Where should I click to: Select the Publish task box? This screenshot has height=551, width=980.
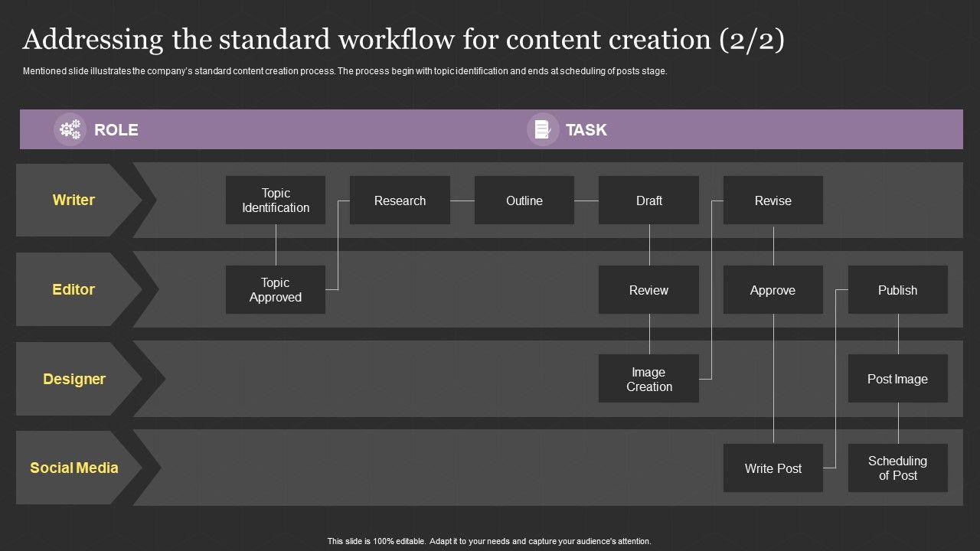click(897, 290)
